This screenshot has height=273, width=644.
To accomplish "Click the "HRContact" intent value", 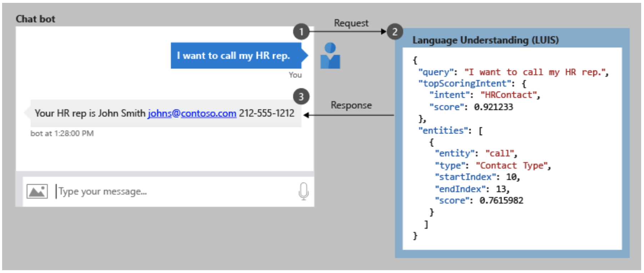I will coord(509,95).
